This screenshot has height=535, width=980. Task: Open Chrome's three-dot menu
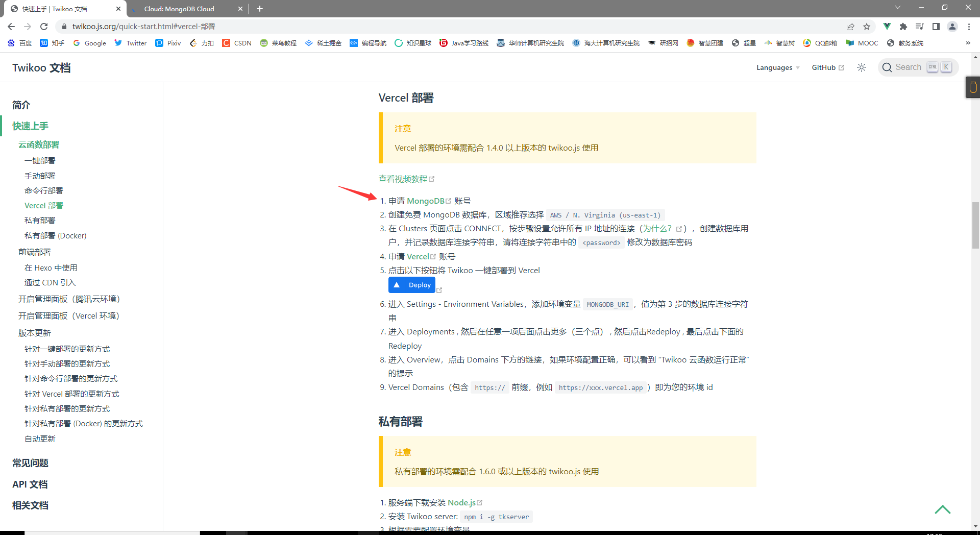[x=968, y=27]
